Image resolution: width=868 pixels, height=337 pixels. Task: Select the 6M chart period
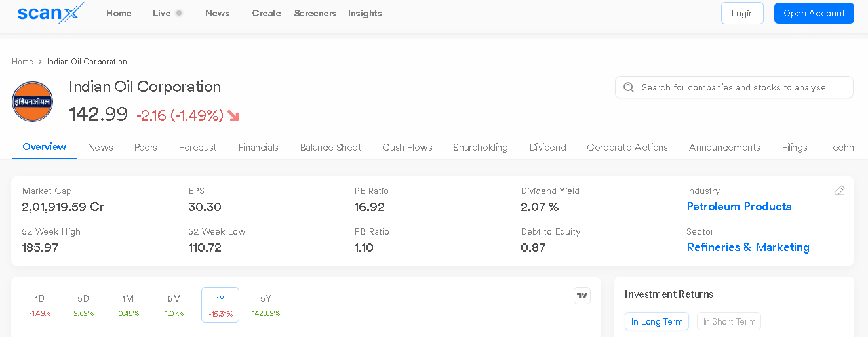174,305
